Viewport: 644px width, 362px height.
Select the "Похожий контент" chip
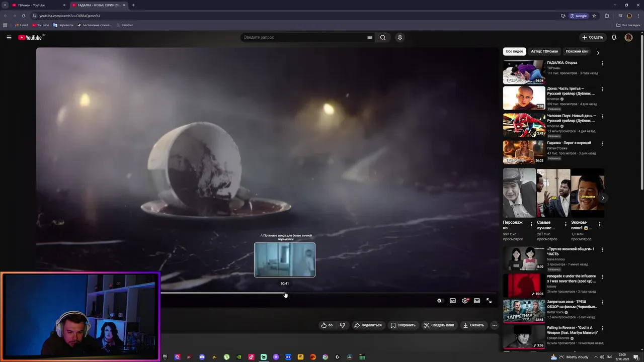578,51
